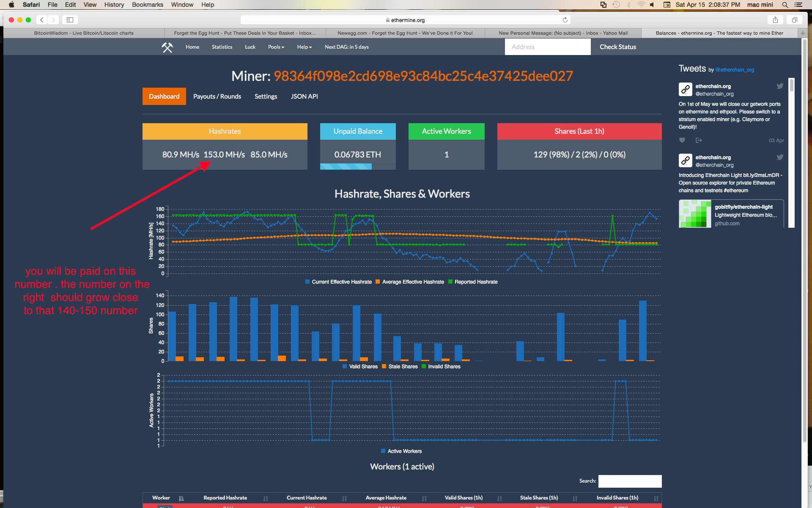Click Twitter bird icon on first tweet

780,86
